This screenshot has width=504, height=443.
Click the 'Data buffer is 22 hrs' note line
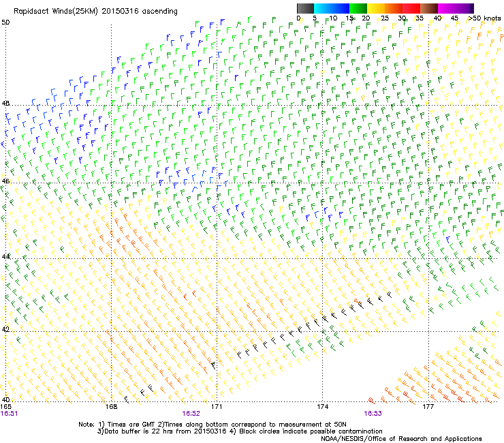pos(240,431)
